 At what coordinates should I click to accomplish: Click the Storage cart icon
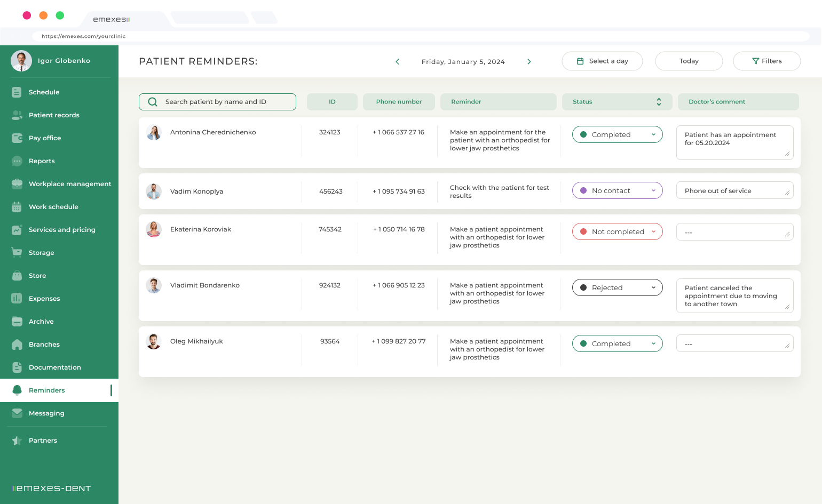coord(17,253)
